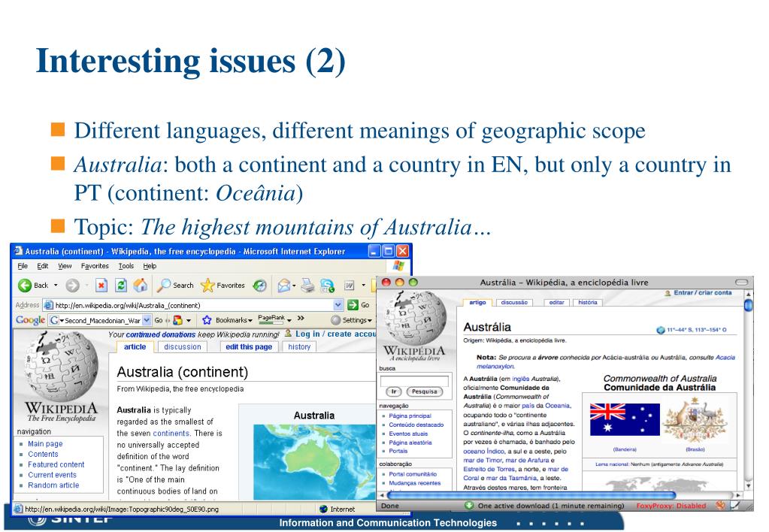This screenshot has width=769, height=532.
Task: Open the PageRank dropdown arrow
Action: click(289, 320)
